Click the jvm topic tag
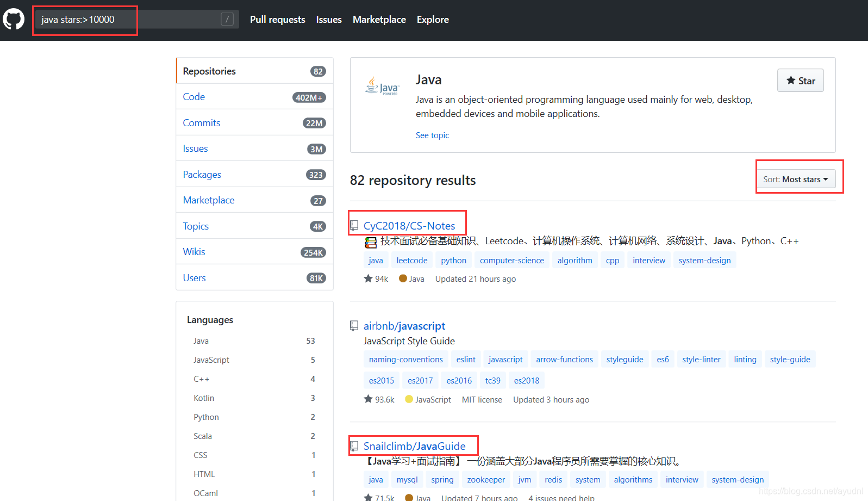 coord(524,480)
